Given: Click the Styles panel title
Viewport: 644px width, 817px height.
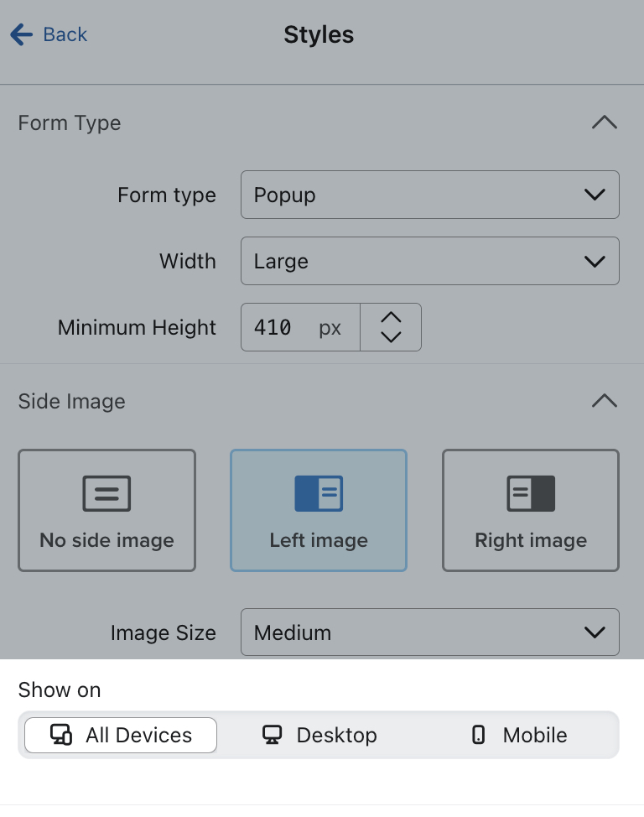Looking at the screenshot, I should coord(319,35).
